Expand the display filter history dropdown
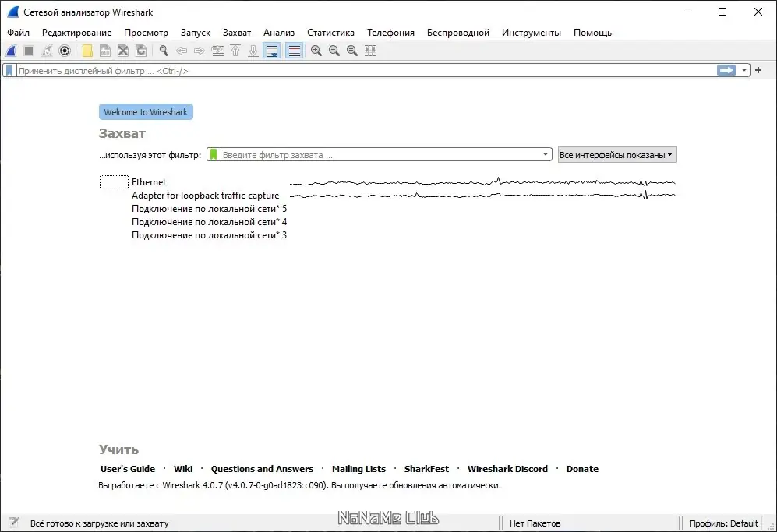 [x=743, y=70]
